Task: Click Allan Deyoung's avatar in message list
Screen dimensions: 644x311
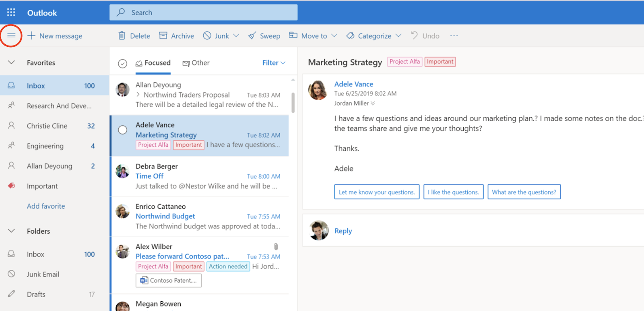Action: [122, 89]
